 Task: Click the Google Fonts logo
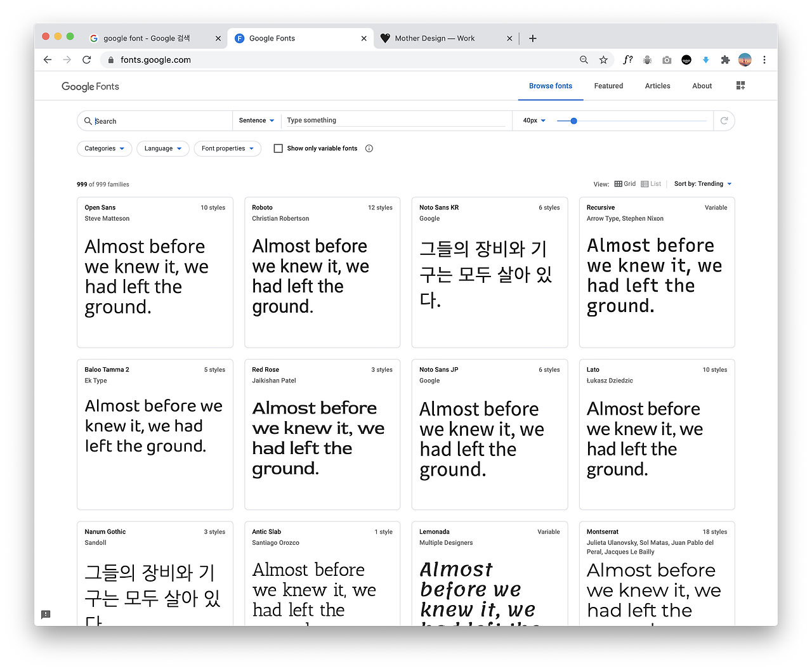pyautogui.click(x=90, y=86)
